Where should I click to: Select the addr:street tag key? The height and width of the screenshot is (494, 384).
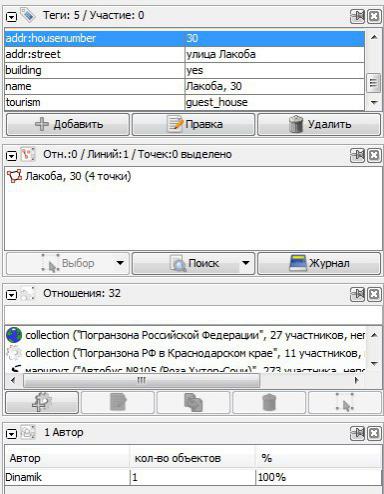(94, 54)
